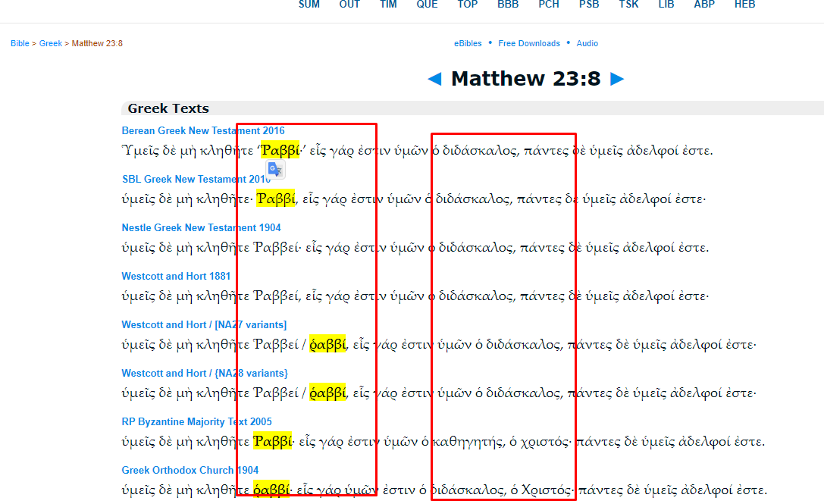This screenshot has width=824, height=504.
Task: Open the ABP tab
Action: coord(704,5)
